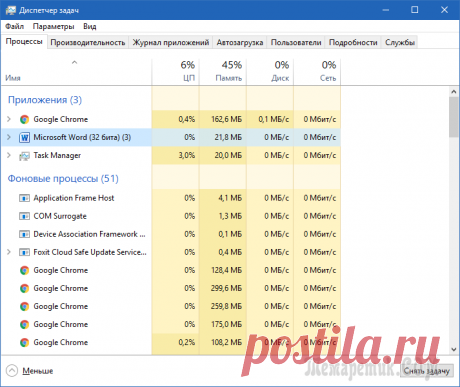Click the 3,0% CPU cell
This screenshot has height=387, width=460.
pos(176,155)
